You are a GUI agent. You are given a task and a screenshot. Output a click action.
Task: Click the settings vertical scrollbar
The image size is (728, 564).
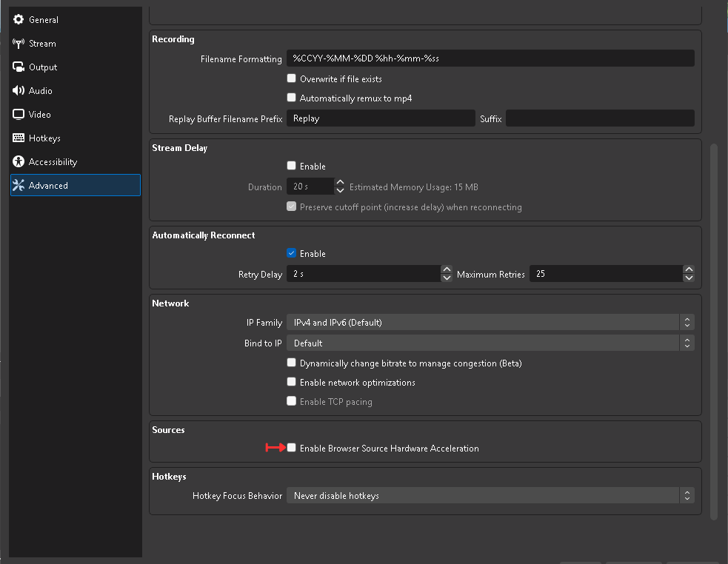[x=714, y=332]
